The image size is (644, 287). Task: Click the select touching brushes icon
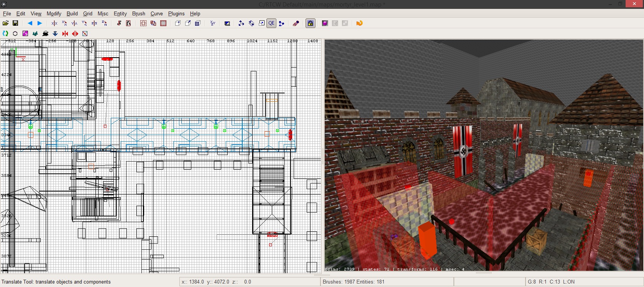[119, 23]
